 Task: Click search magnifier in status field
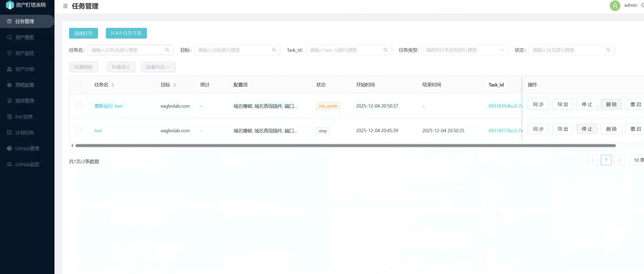[608, 50]
